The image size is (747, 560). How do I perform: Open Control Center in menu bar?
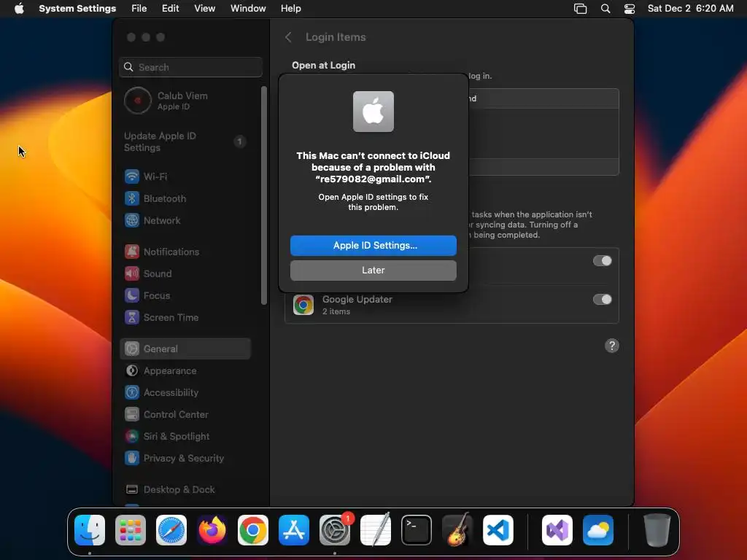[630, 9]
